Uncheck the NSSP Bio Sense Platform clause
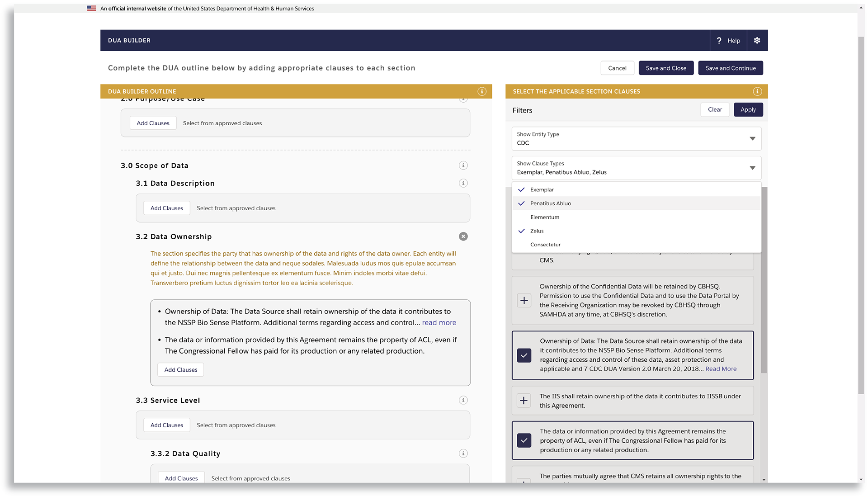The width and height of the screenshot is (868, 496). [x=524, y=355]
